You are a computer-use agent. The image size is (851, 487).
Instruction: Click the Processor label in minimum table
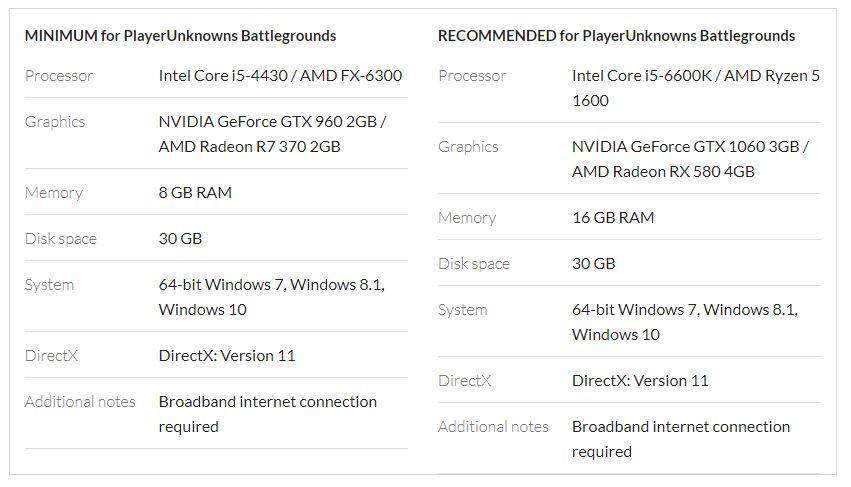(59, 75)
